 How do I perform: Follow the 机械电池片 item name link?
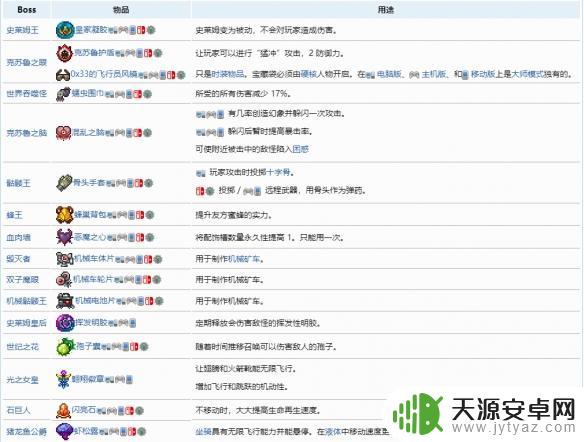pyautogui.click(x=95, y=301)
